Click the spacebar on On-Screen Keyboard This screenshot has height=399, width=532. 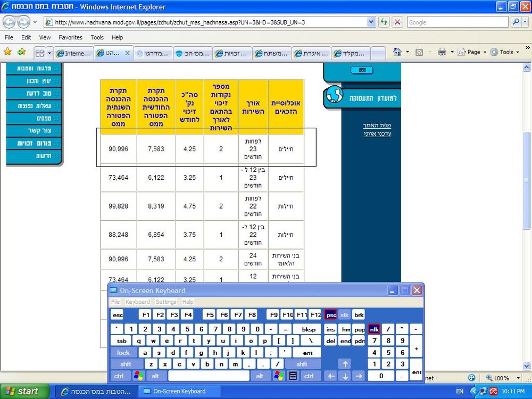(209, 376)
